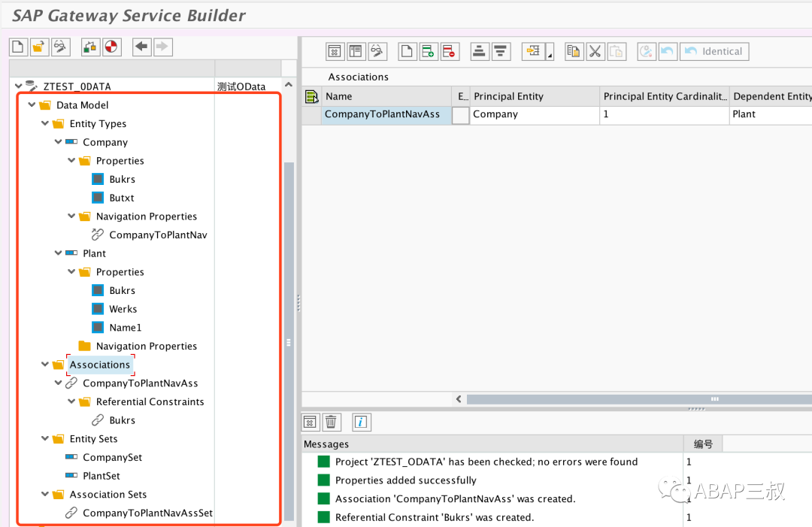Select CompanyToPlantNavAssSet association set
This screenshot has width=812, height=527.
tap(147, 513)
